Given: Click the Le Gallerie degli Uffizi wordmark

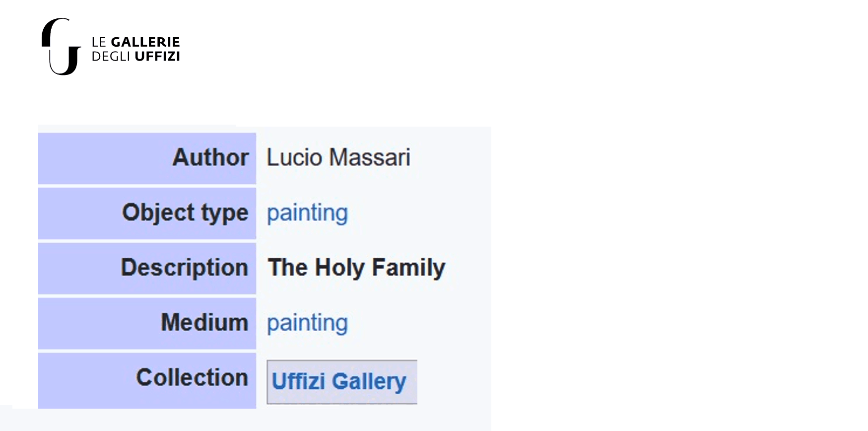Looking at the screenshot, I should coord(135,49).
